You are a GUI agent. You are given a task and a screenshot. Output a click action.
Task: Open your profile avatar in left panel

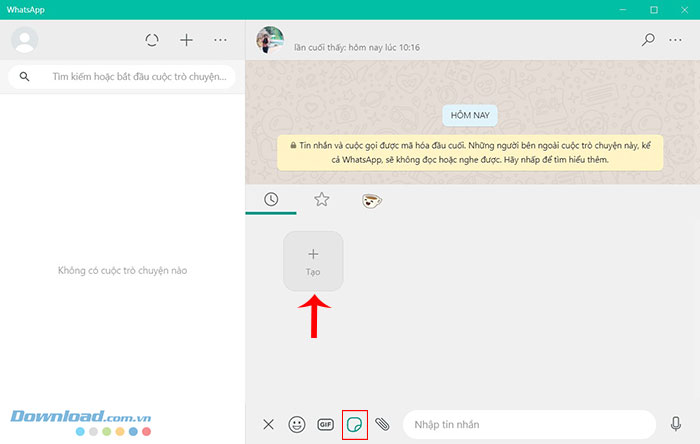(24, 40)
